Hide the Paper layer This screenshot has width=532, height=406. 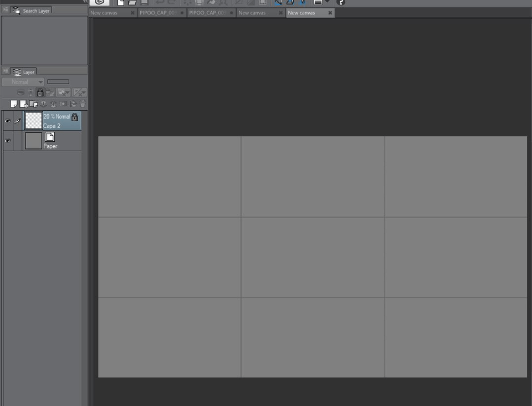pos(7,141)
